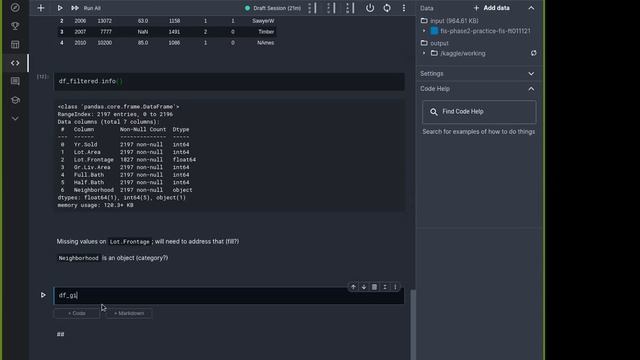Open third resource usage meter in toolbar

[350, 8]
